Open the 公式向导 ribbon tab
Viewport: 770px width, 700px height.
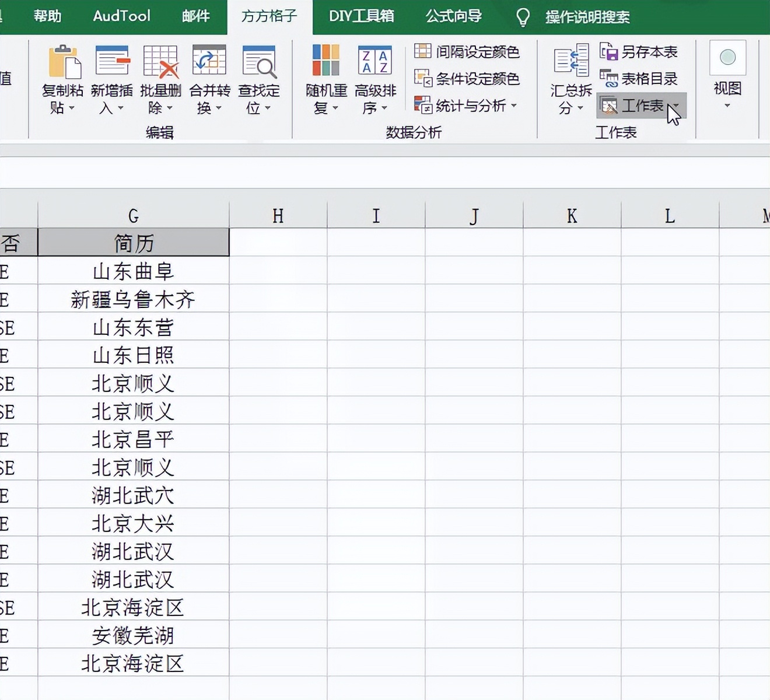(x=454, y=17)
